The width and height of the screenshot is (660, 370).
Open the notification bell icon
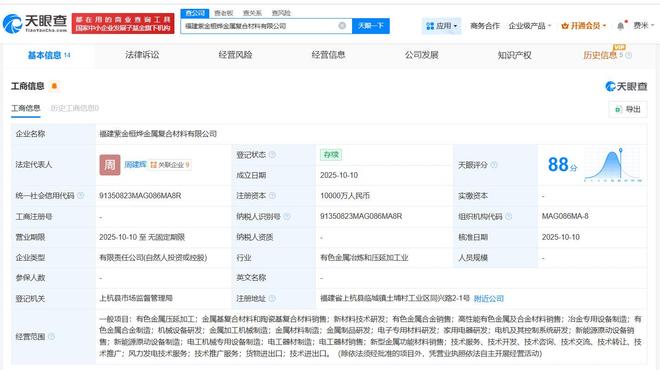620,26
